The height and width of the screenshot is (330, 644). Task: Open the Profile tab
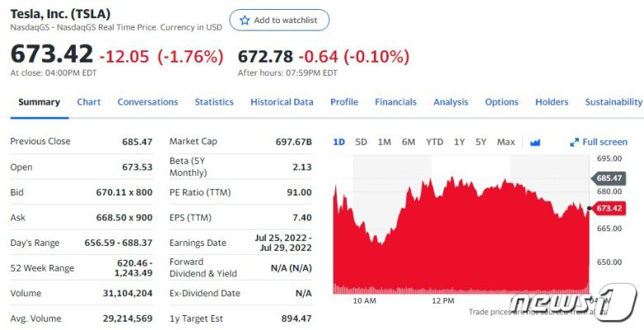(x=344, y=102)
